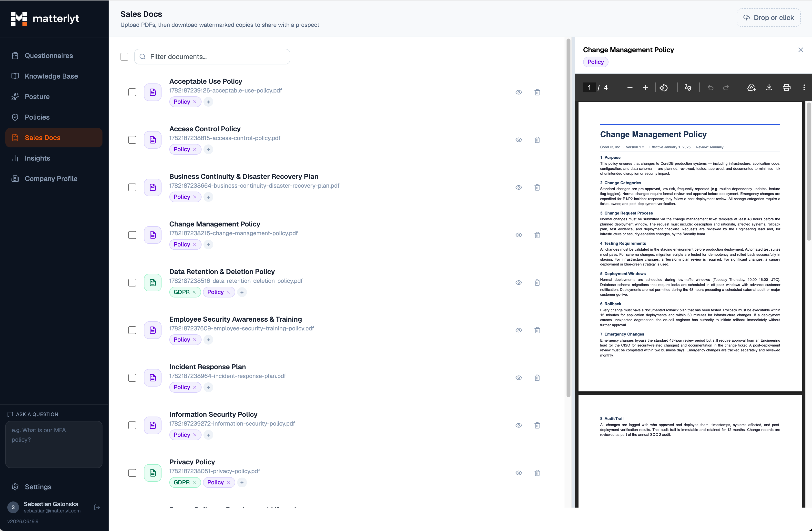Remove GDPR tag from Privacy Policy
Image resolution: width=812 pixels, height=531 pixels.
(194, 482)
